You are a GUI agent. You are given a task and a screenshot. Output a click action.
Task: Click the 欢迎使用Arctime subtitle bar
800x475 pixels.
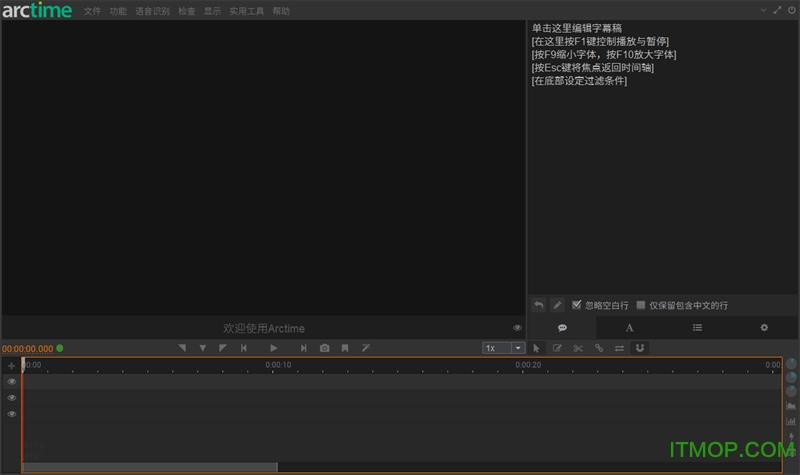pos(263,328)
